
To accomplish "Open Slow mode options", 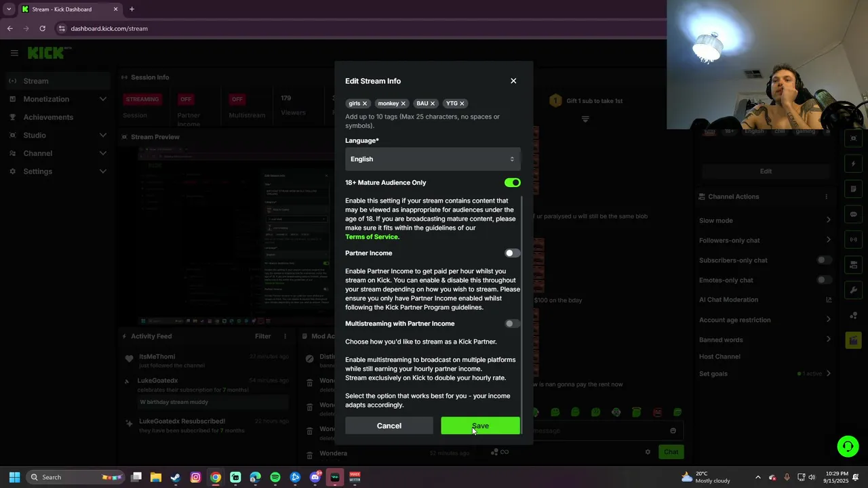I will click(765, 220).
